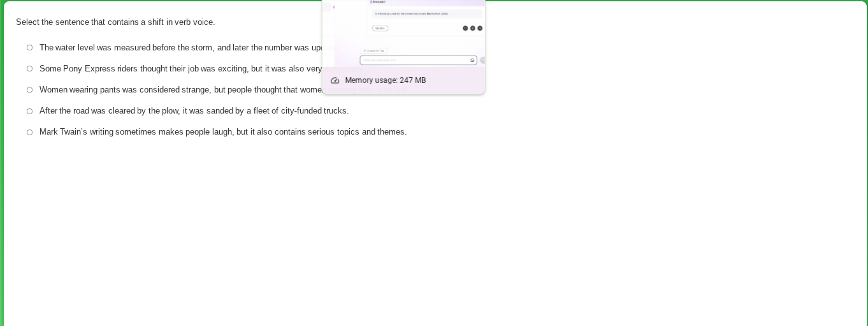Click the 'Memory usage: 247 MB' label
This screenshot has height=326, width=868.
pos(385,80)
